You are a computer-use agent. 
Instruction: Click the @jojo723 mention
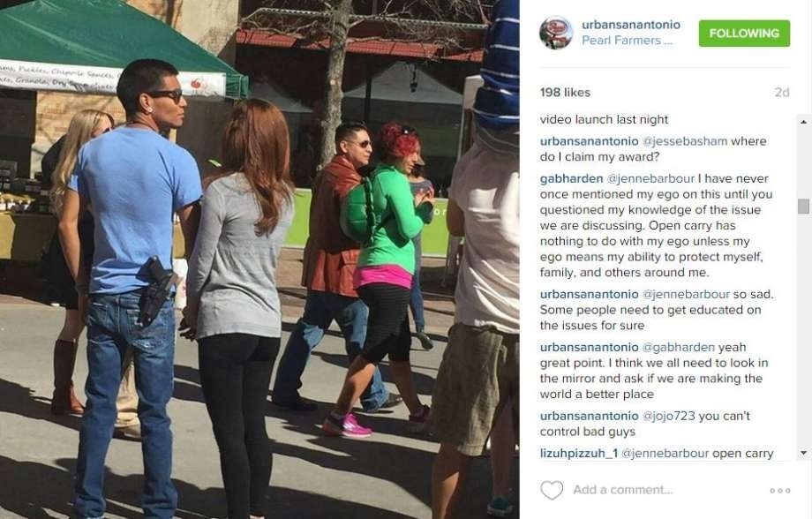[668, 416]
